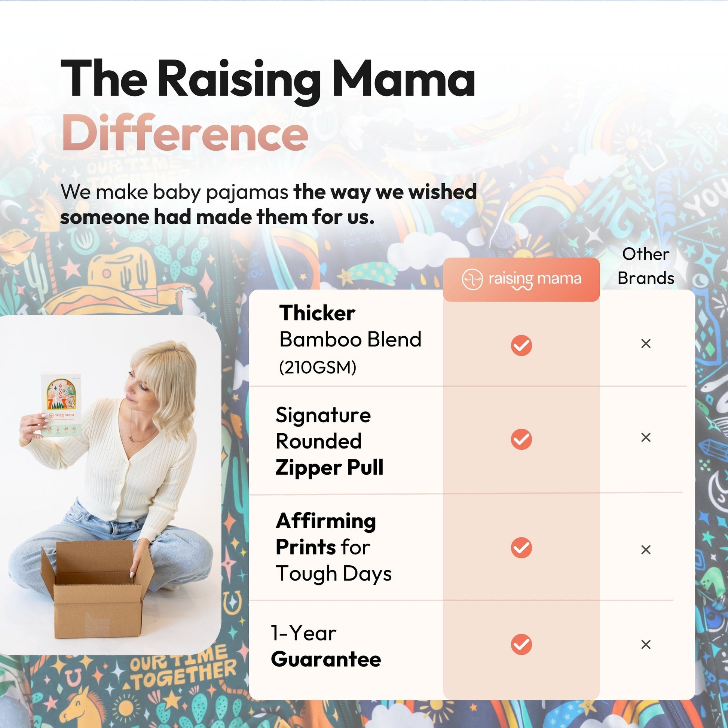Click The Raising Mama headline text
Screen dimensions: 728x728
coord(267,80)
